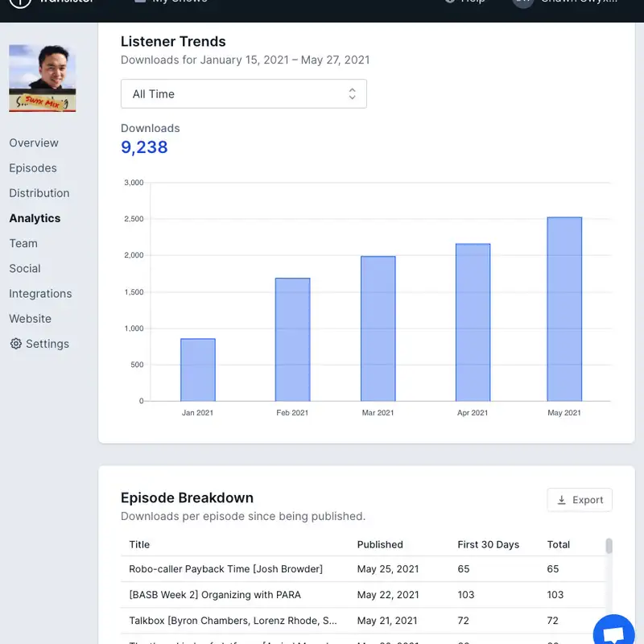The height and width of the screenshot is (644, 644).
Task: Click the dropdown chevron next to All Time
Action: pyautogui.click(x=353, y=93)
